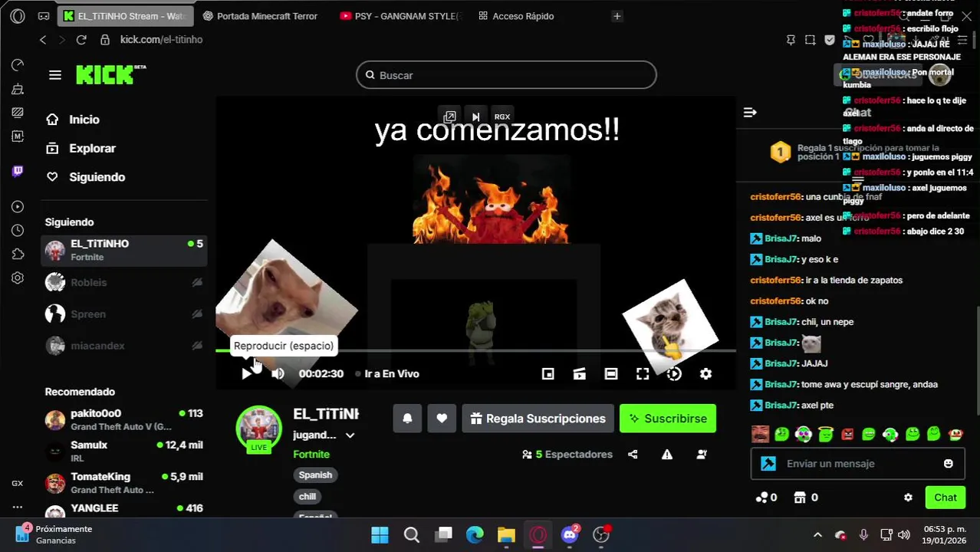980x552 pixels.
Task: Click the kicks points icon below chat
Action: tap(762, 497)
